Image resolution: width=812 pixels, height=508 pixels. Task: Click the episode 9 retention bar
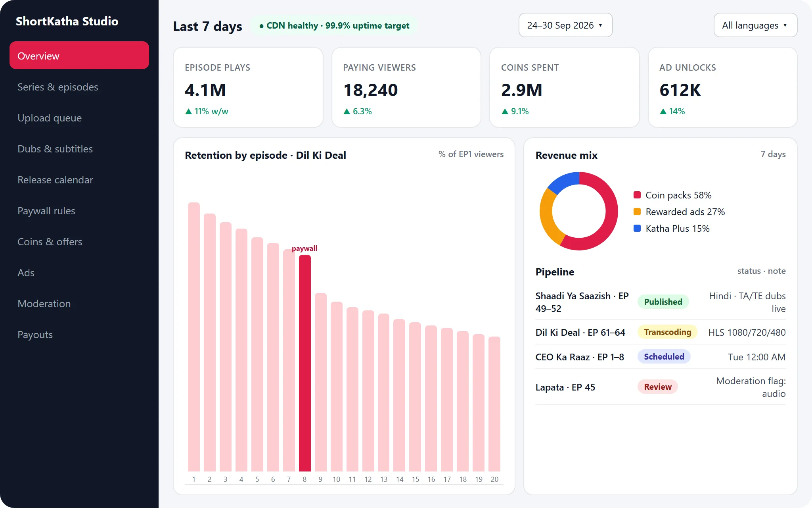click(321, 382)
